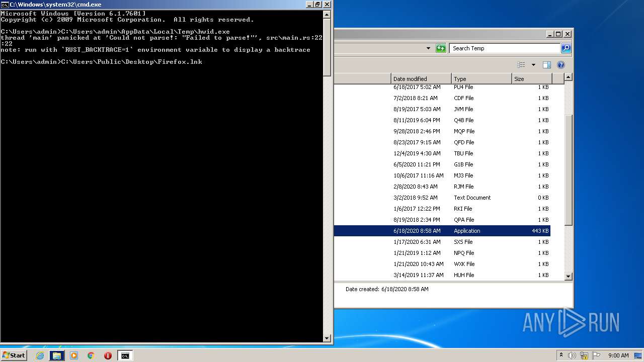This screenshot has width=644, height=362.
Task: Select the NPQ File row
Action: pos(442,253)
